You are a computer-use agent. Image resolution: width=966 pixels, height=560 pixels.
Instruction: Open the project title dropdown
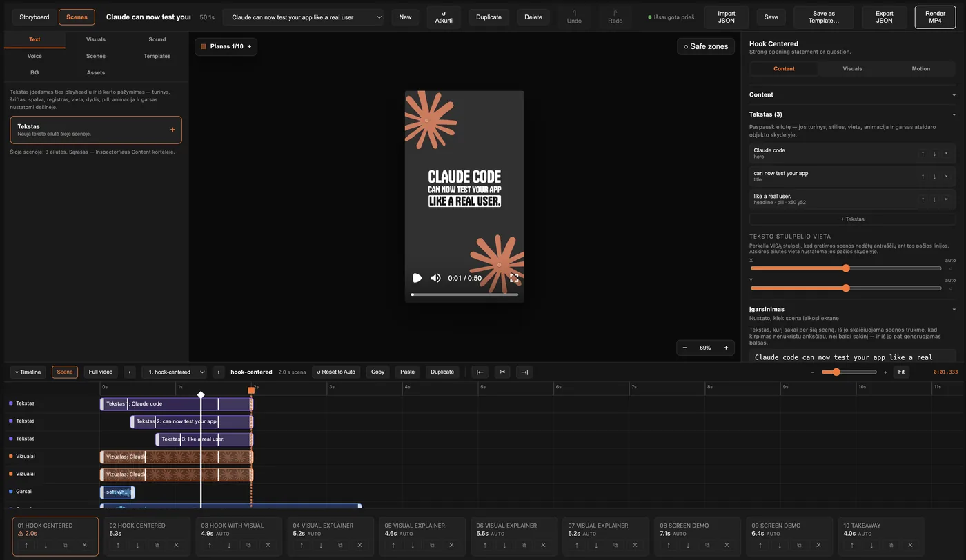[x=303, y=17]
